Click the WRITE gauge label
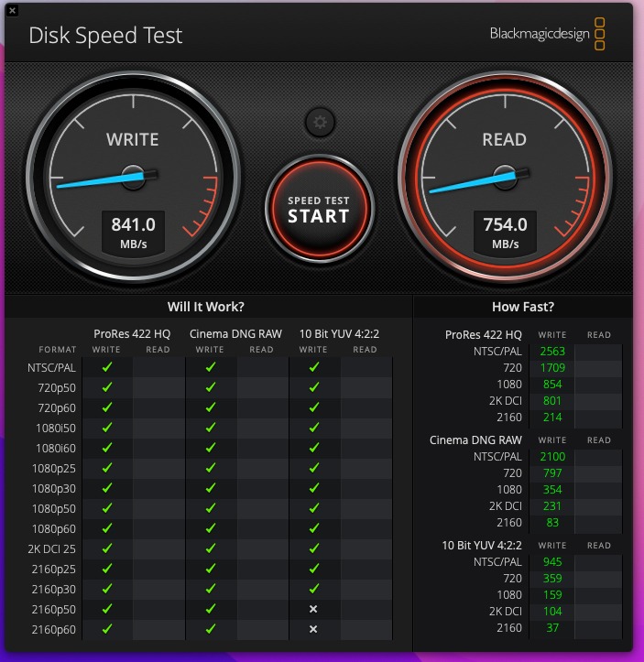This screenshot has height=662, width=644. coord(133,140)
